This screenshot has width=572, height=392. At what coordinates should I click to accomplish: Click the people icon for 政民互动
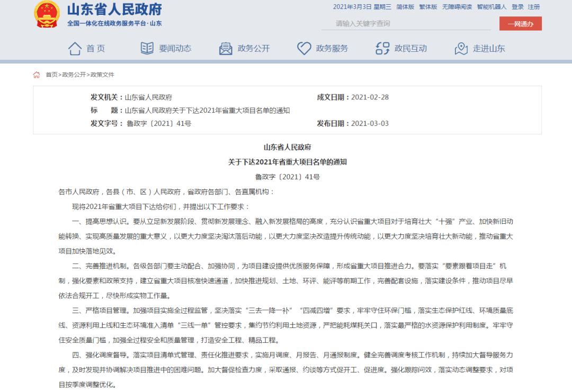[x=380, y=48]
